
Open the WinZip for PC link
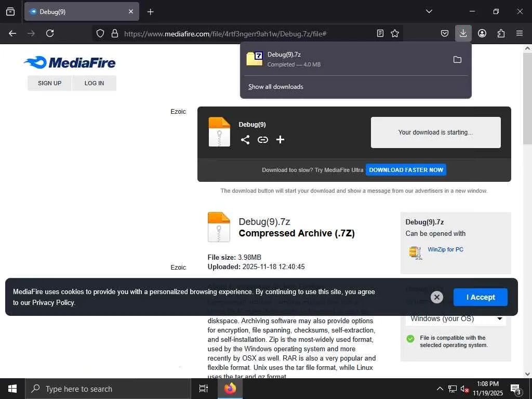coord(445,249)
